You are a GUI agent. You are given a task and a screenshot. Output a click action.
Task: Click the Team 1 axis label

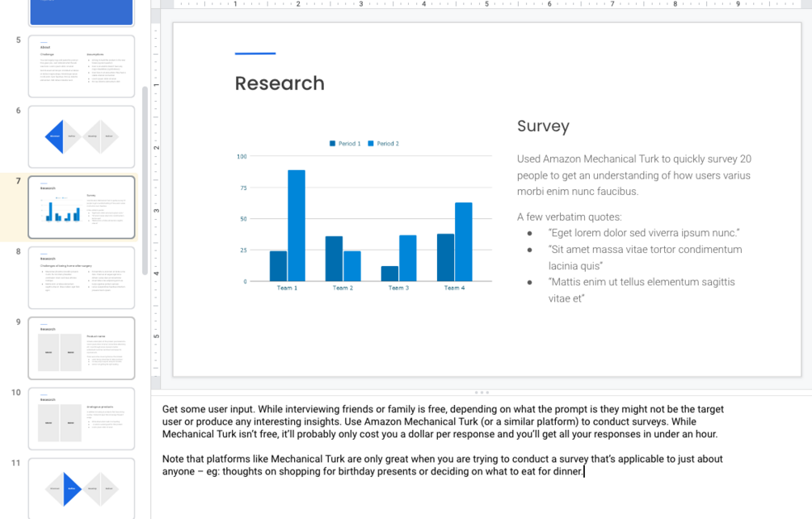click(287, 288)
